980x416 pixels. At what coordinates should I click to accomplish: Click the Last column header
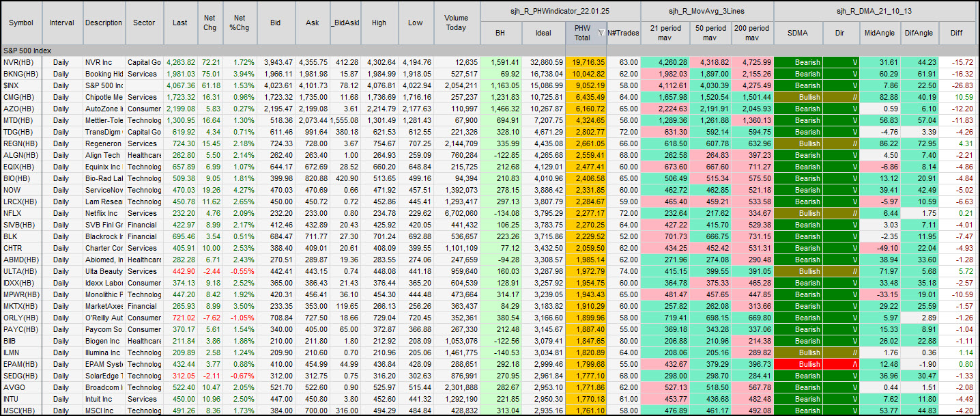[x=180, y=23]
